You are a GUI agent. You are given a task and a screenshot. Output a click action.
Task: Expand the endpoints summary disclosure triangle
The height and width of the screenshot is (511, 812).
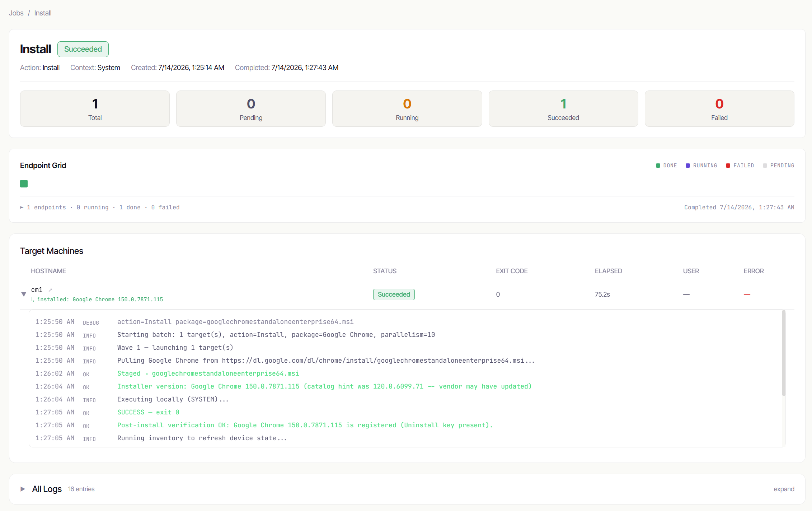point(22,207)
